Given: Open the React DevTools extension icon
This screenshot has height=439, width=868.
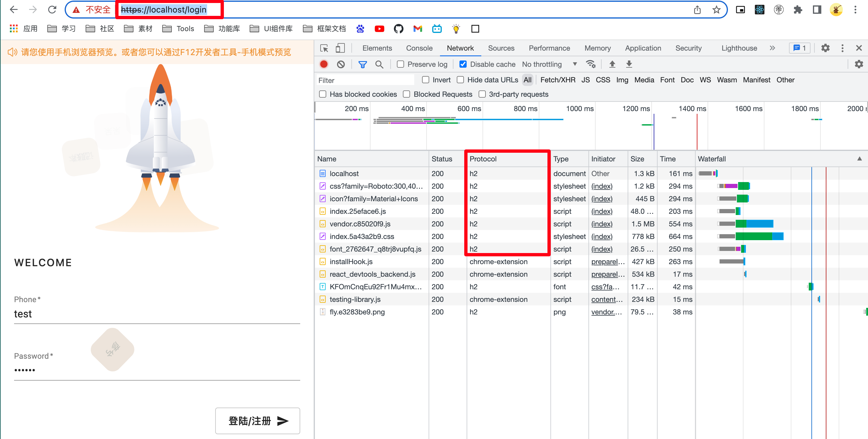Looking at the screenshot, I should 760,10.
